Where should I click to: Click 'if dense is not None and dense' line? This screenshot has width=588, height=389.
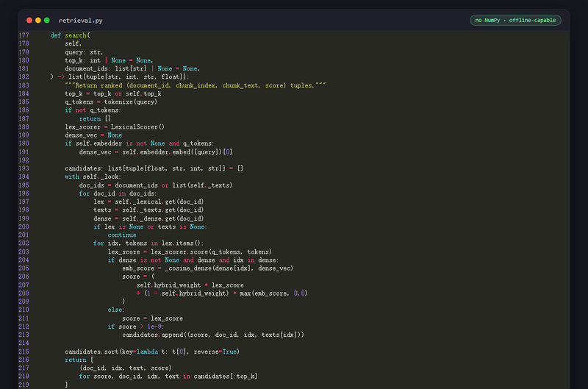pos(193,260)
